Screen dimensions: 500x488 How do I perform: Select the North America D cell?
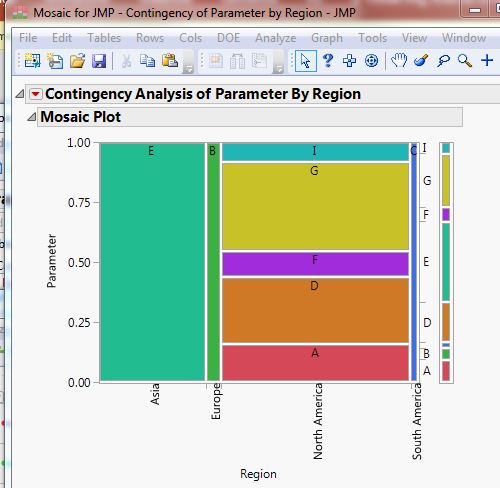click(315, 310)
